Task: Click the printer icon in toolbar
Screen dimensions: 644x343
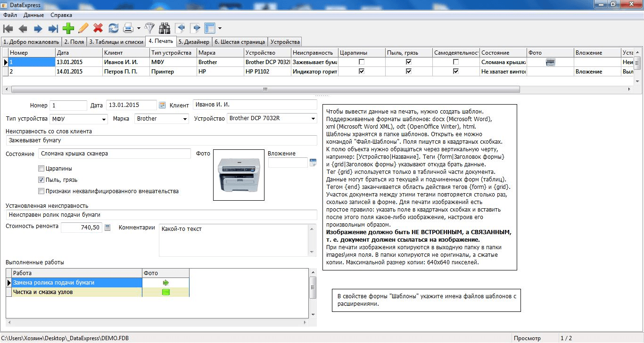Action: (x=128, y=28)
